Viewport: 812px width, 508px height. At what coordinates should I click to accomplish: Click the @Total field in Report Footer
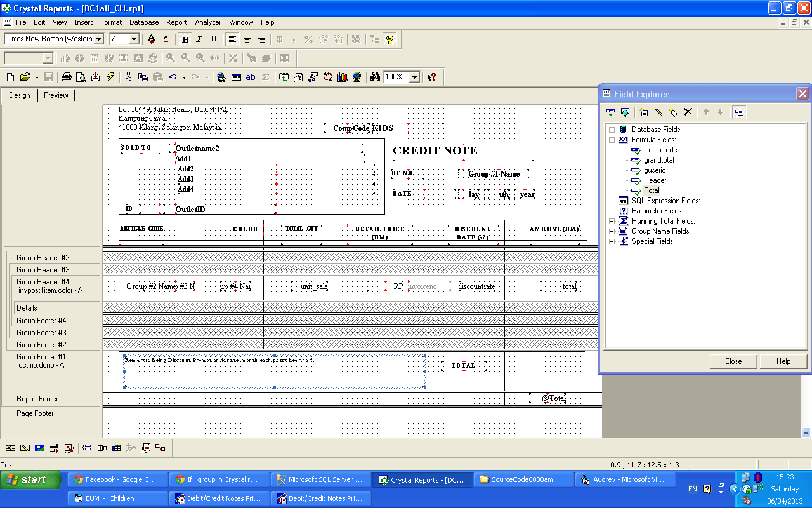[553, 398]
